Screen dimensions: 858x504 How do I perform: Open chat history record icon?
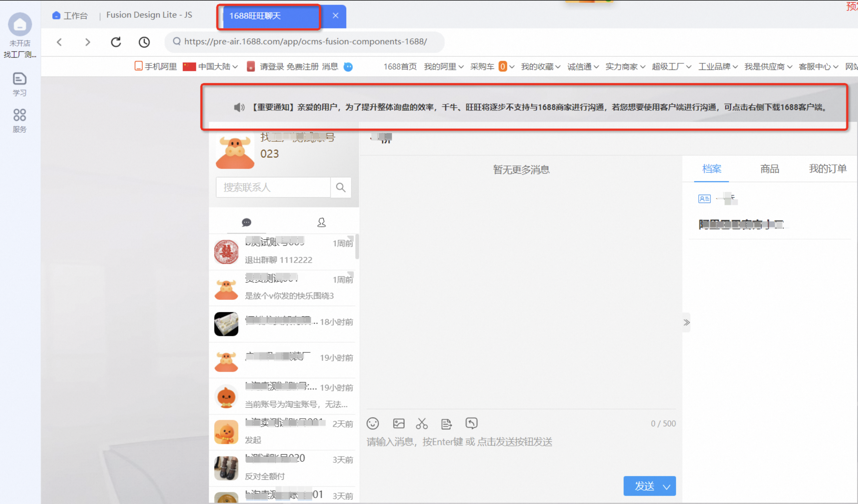coord(471,423)
